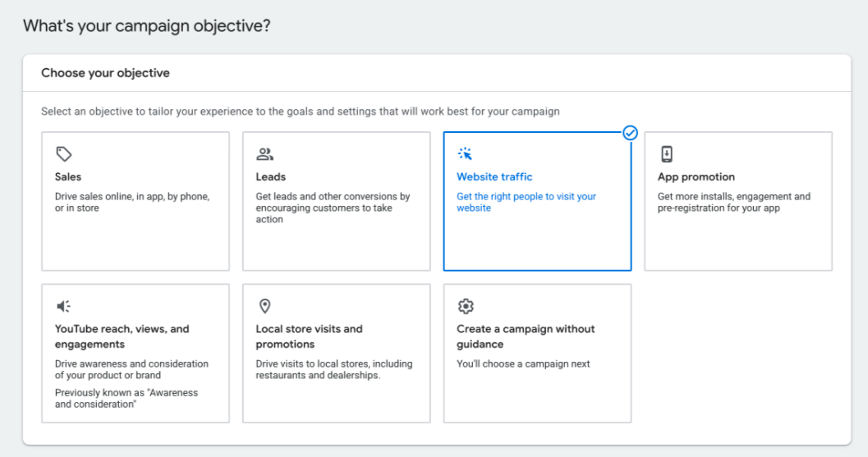Image resolution: width=868 pixels, height=457 pixels.
Task: Pick Local store visits and promotions title
Action: click(x=309, y=336)
